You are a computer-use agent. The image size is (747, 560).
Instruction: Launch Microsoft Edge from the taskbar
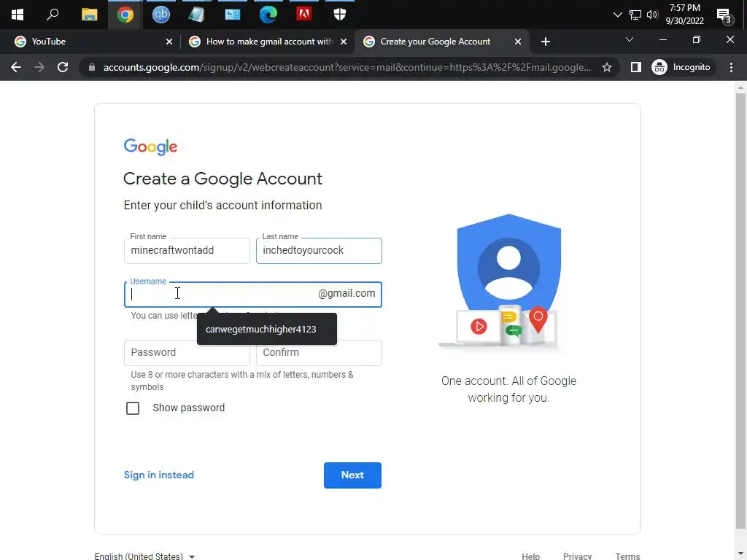point(268,15)
